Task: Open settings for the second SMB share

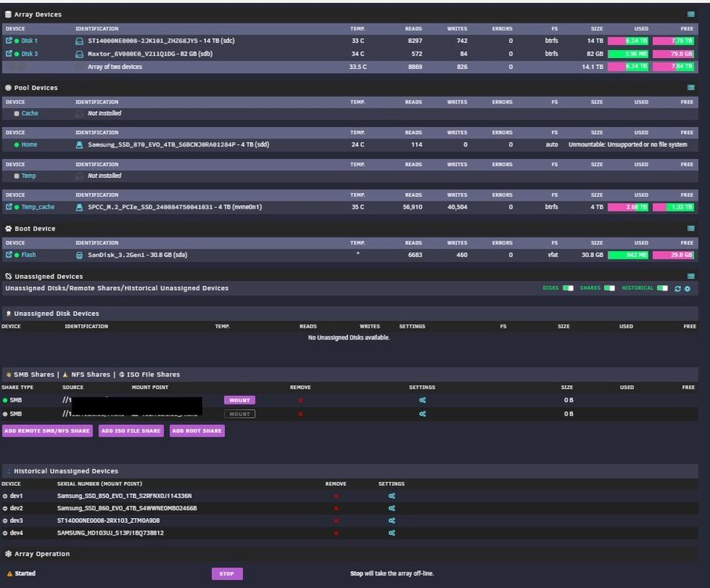Action: tap(422, 414)
